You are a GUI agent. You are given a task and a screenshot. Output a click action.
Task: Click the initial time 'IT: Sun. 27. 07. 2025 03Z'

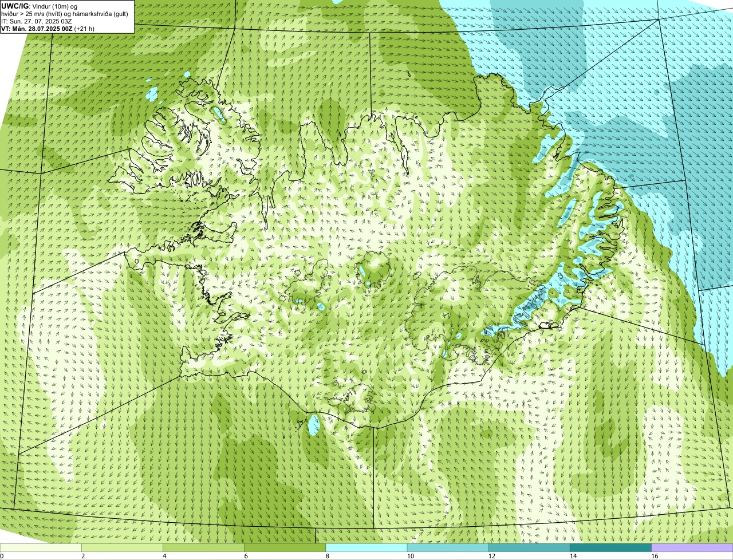click(37, 21)
